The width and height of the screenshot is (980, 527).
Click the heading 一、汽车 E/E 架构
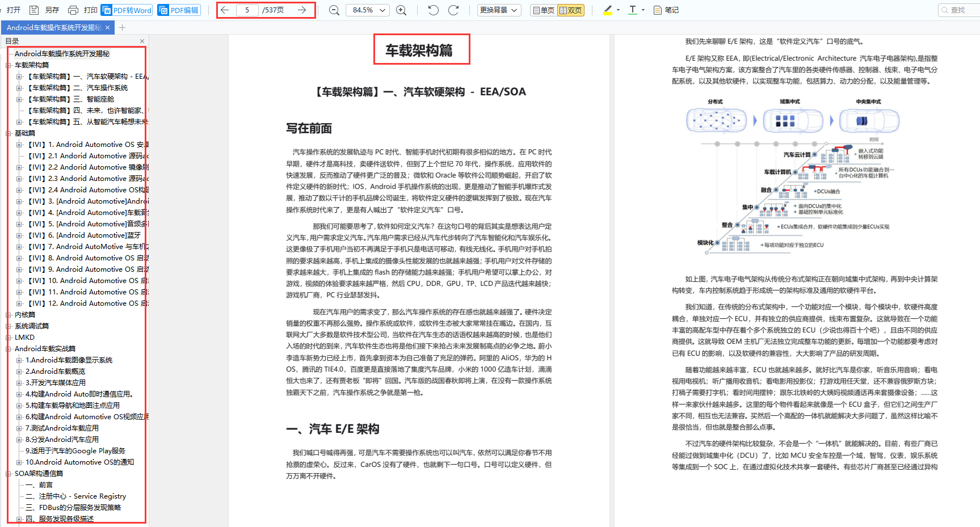click(x=333, y=429)
